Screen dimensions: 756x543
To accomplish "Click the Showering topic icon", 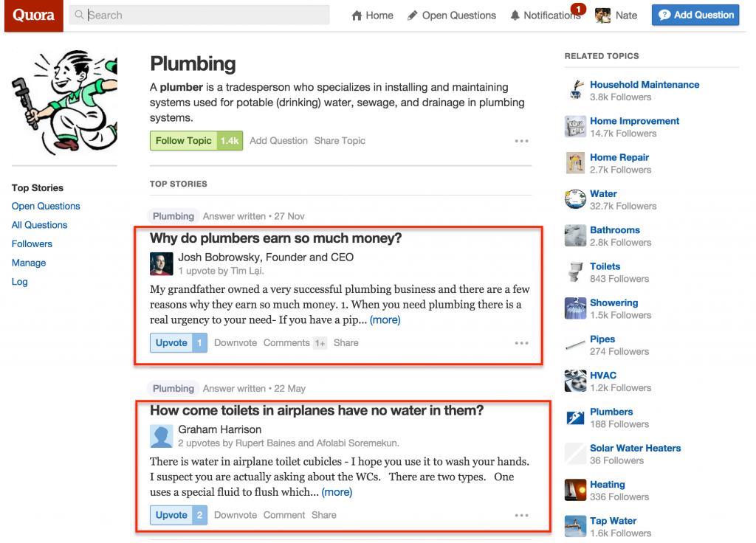I will pyautogui.click(x=575, y=308).
